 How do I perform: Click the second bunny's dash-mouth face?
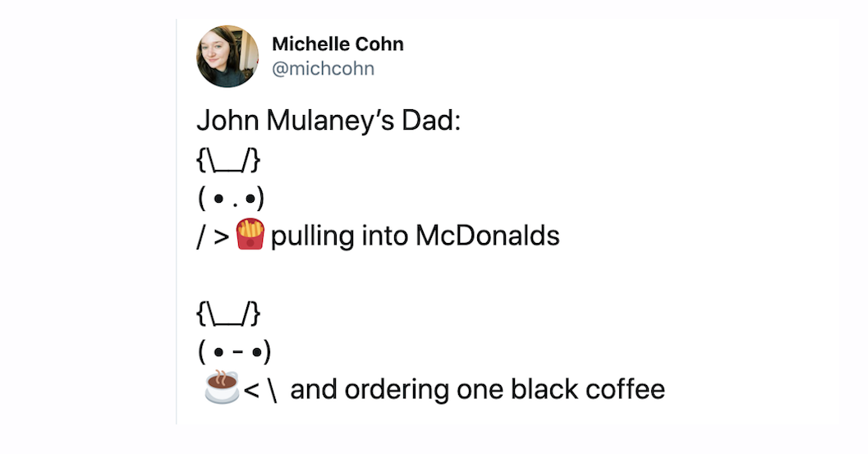(234, 351)
